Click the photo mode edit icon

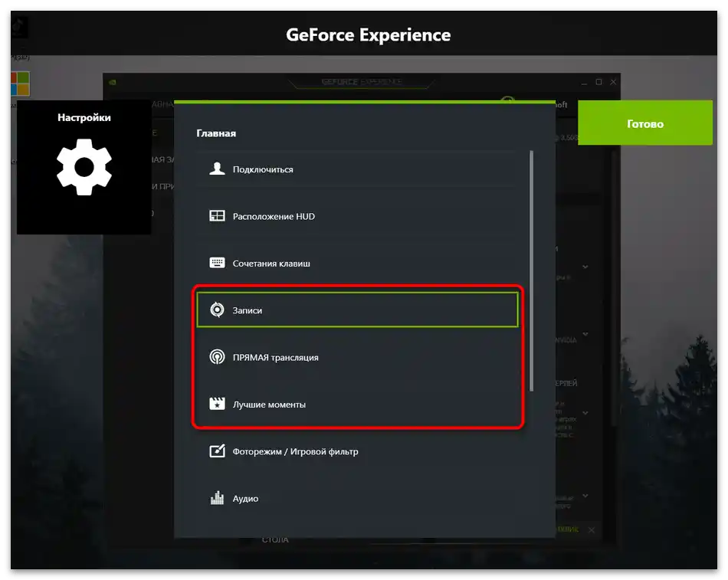217,451
